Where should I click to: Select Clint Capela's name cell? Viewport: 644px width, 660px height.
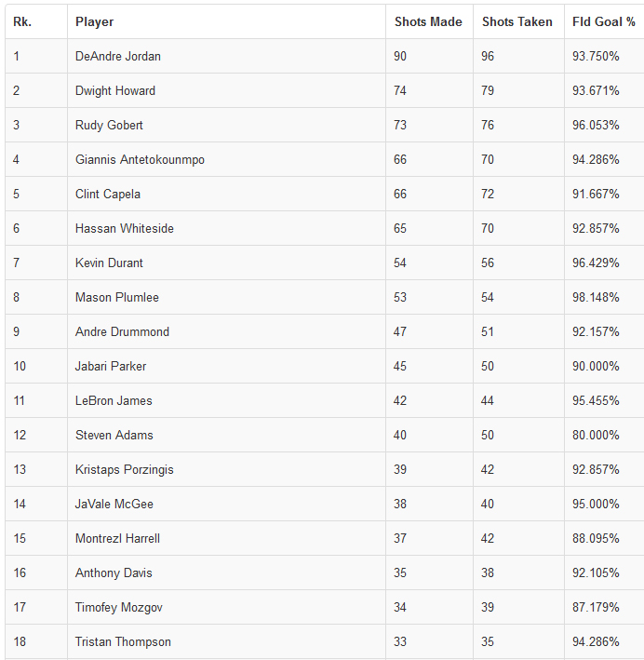108,194
